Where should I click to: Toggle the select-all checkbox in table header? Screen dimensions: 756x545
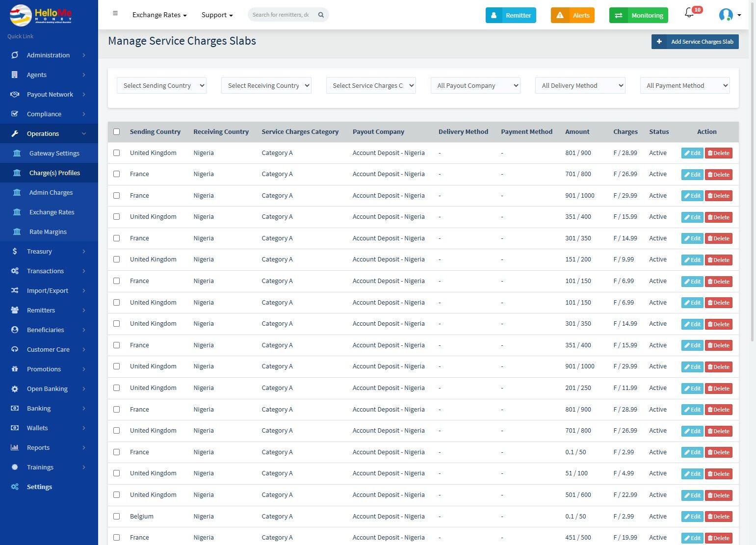pyautogui.click(x=116, y=131)
